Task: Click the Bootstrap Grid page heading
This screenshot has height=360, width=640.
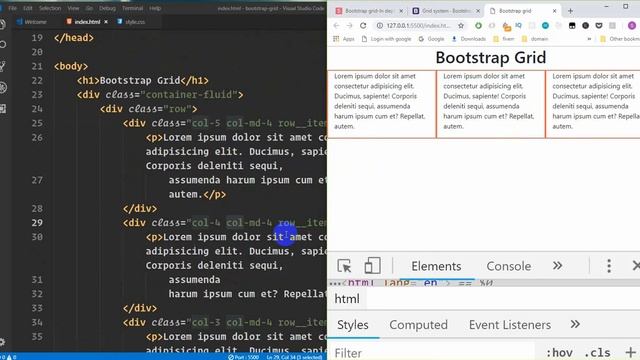Action: pos(491,58)
